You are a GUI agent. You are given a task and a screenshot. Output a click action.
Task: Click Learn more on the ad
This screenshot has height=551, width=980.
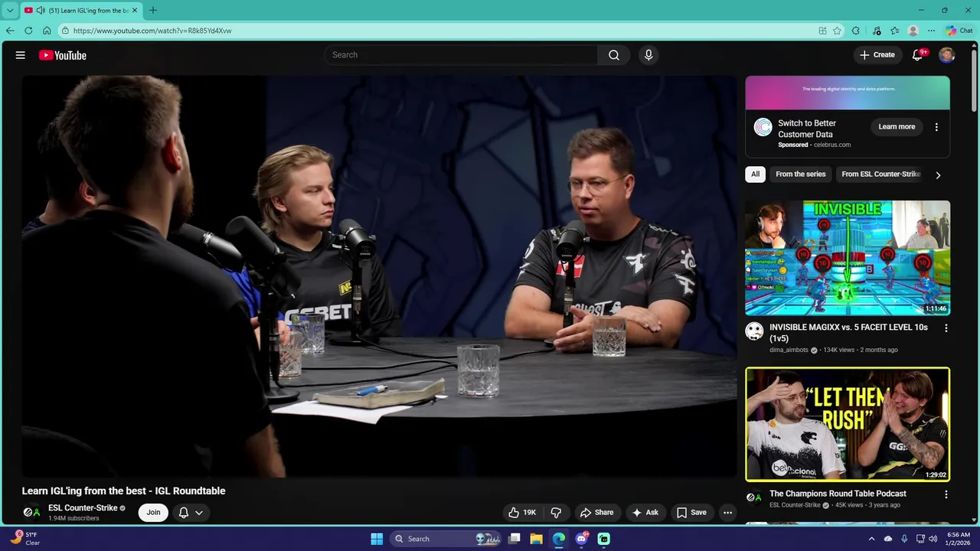[897, 127]
